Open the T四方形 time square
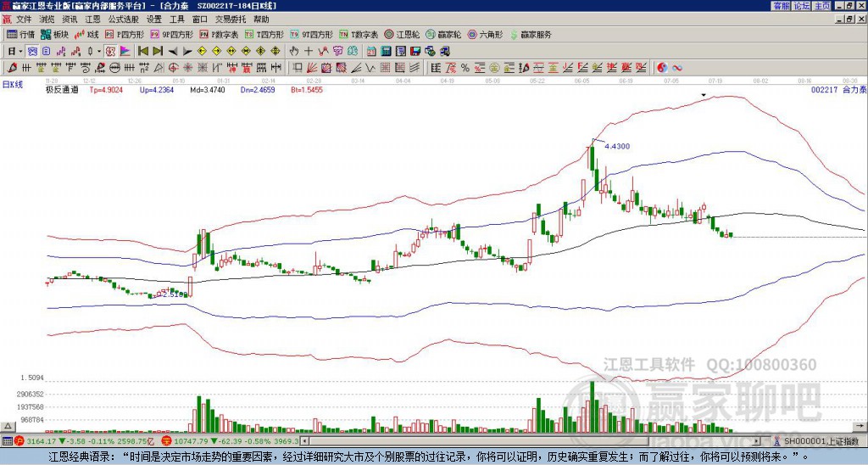 point(264,34)
